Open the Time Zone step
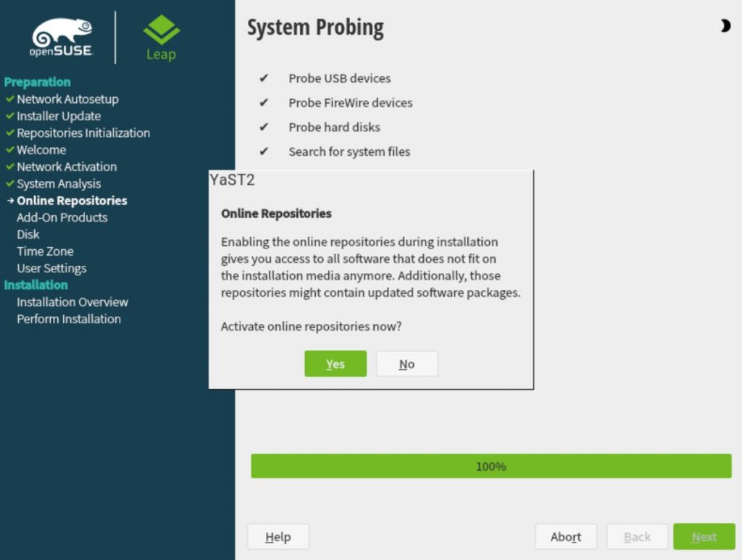 click(45, 251)
